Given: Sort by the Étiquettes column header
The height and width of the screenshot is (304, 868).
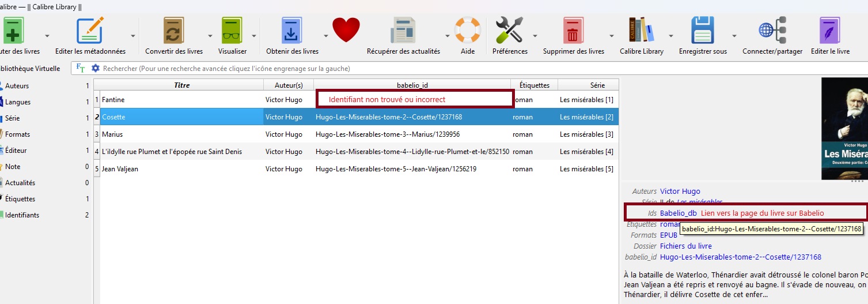Looking at the screenshot, I should [534, 85].
